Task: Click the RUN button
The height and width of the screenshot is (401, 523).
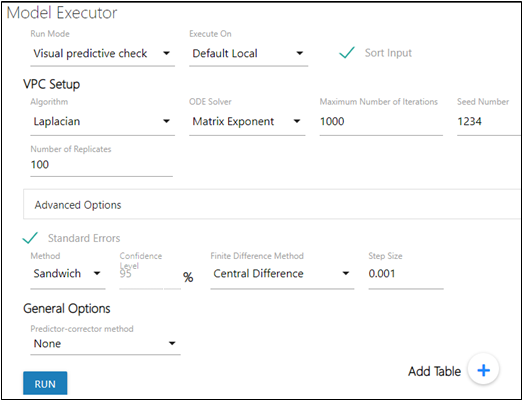Action: (x=45, y=384)
